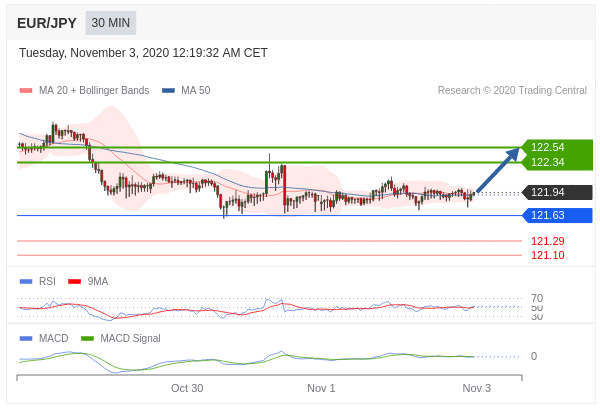Click the pink MA 20 legend swatch
The image size is (600, 412).
[26, 91]
